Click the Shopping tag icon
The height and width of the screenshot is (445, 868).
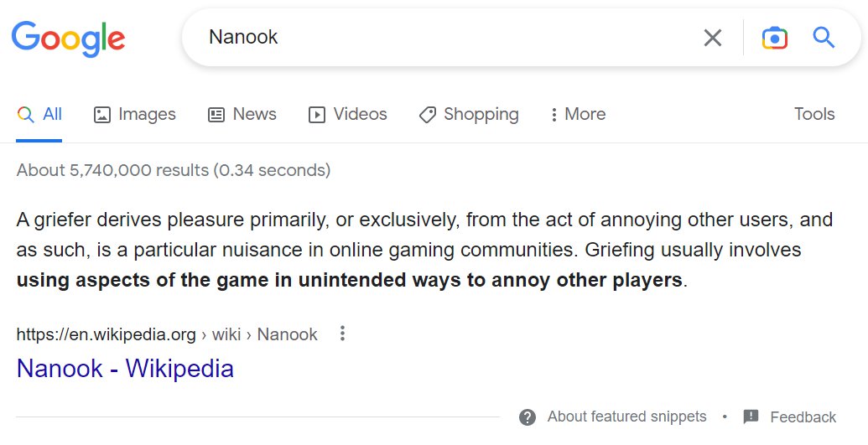pos(428,115)
